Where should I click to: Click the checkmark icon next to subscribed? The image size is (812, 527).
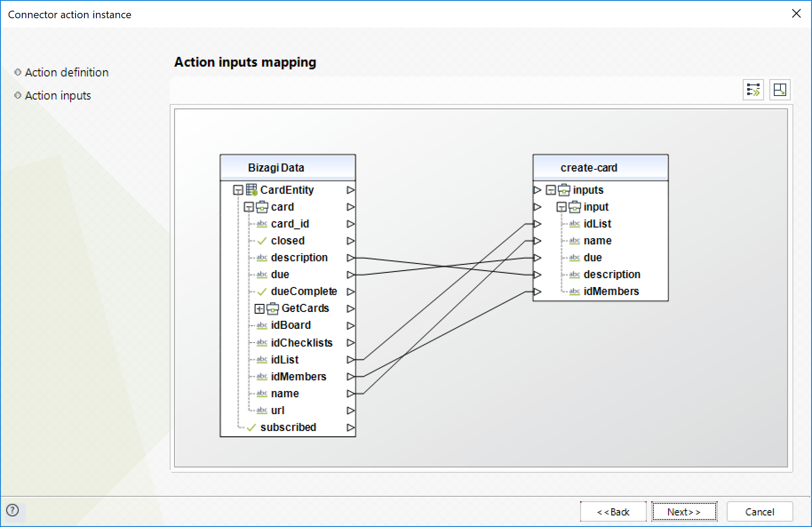(x=251, y=427)
